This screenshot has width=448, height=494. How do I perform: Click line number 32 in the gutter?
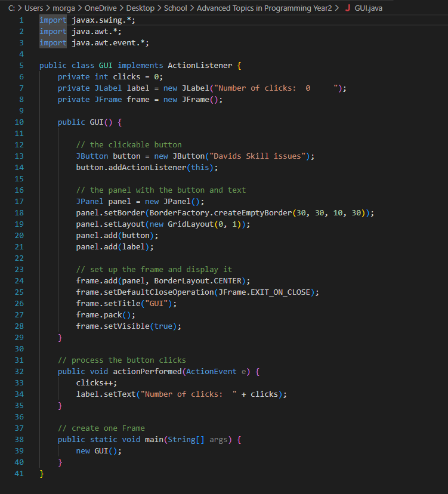point(19,372)
